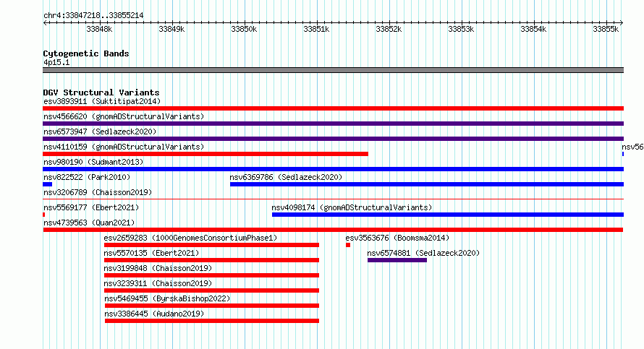
Task: Click the nsv6573947 (Sedlazeck2020) purple bar
Action: coord(333,139)
